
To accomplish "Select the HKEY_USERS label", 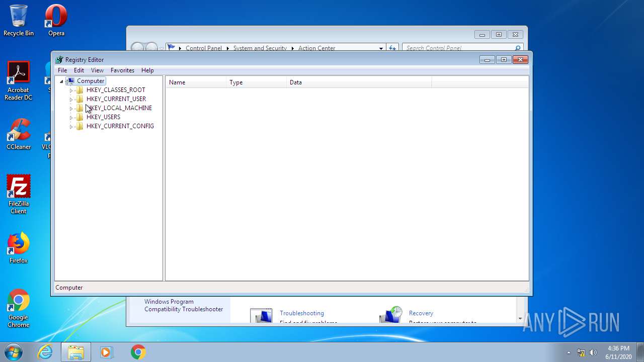I will [103, 117].
